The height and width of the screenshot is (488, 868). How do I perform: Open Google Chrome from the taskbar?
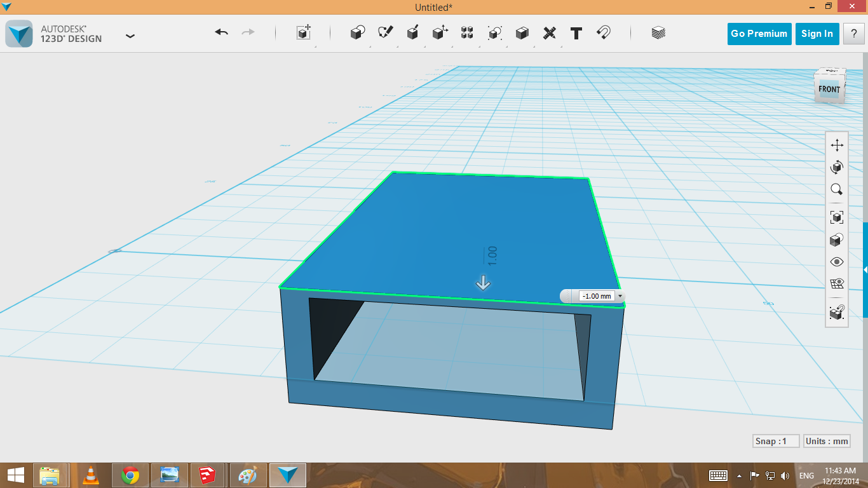[130, 475]
